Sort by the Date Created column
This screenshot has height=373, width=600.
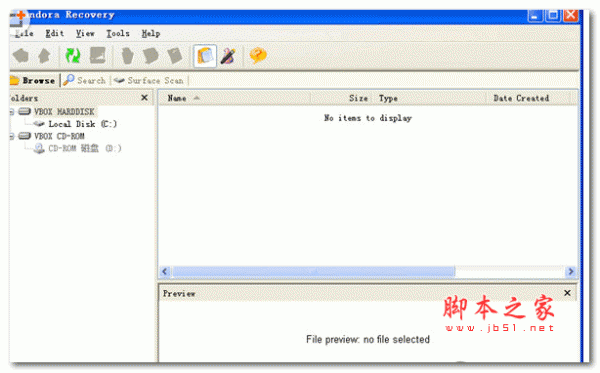coord(528,98)
